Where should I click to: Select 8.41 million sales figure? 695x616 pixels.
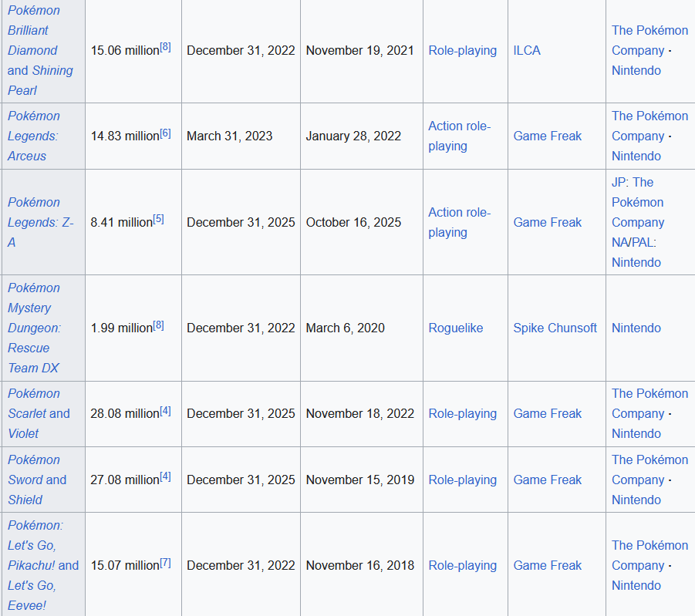tap(122, 222)
